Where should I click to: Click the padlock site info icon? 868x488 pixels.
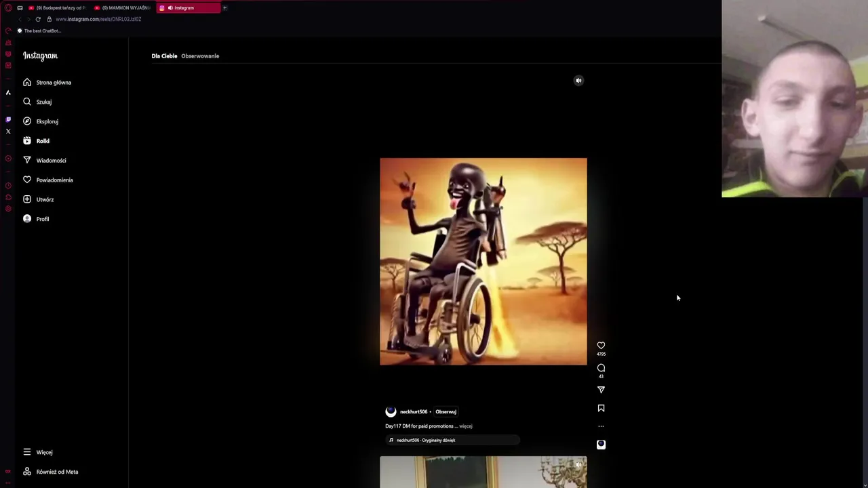point(49,19)
